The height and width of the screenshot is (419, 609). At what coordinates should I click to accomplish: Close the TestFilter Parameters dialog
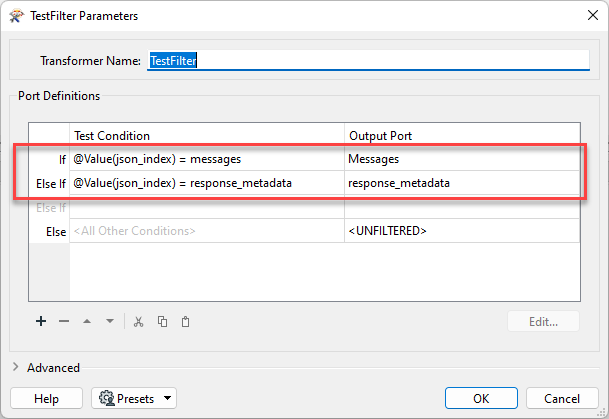pyautogui.click(x=593, y=15)
